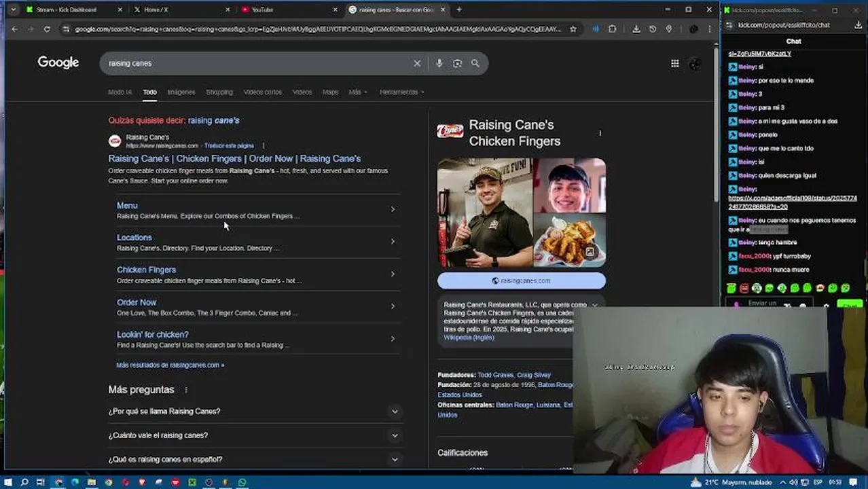Go back with the browser back arrow
Screen dimensions: 868x489
pos(15,29)
